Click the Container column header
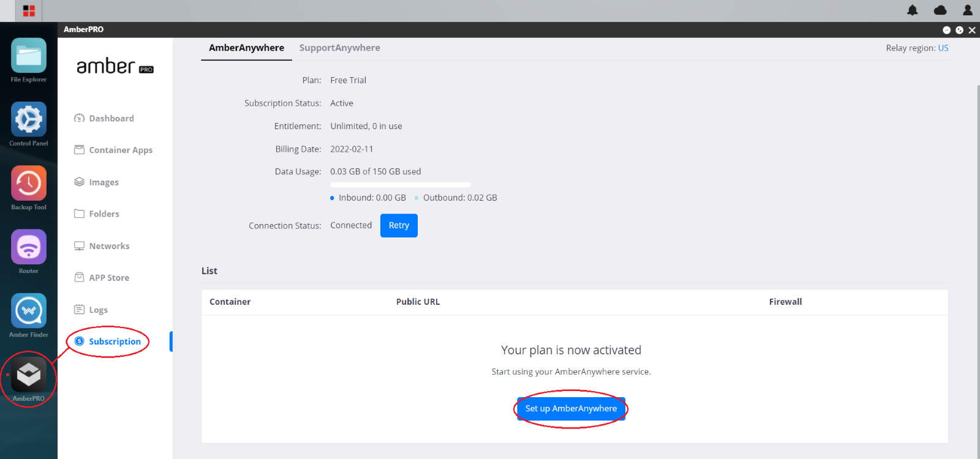980x459 pixels. (x=230, y=302)
